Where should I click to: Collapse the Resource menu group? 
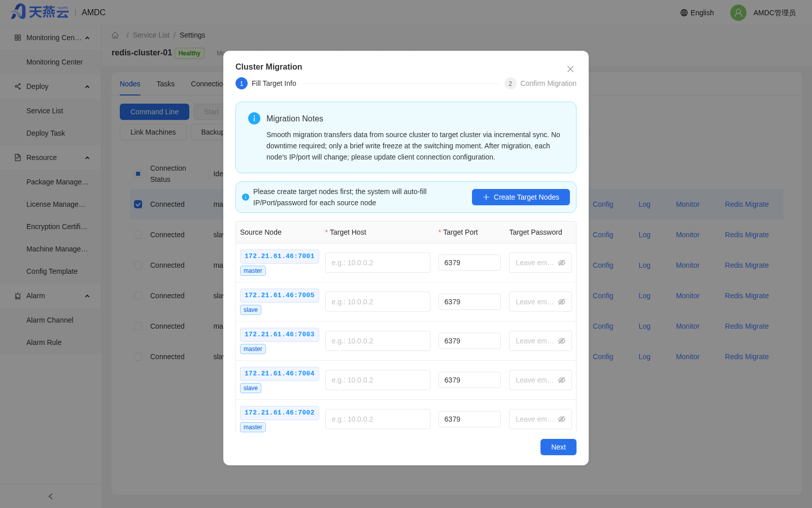tap(87, 158)
